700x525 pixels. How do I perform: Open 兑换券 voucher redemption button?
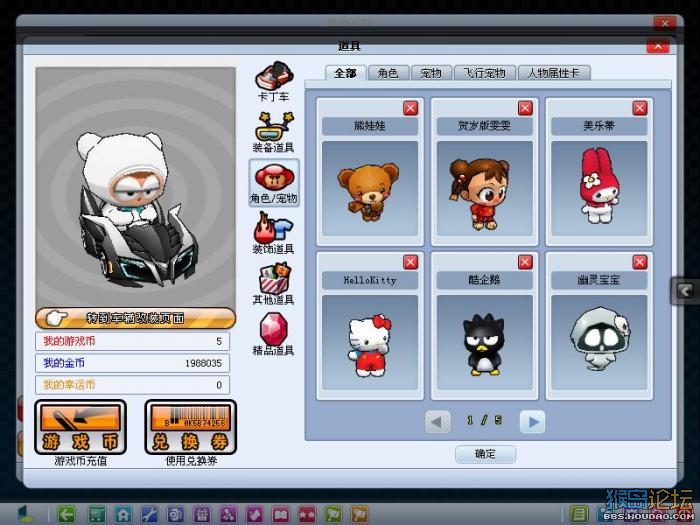click(191, 427)
